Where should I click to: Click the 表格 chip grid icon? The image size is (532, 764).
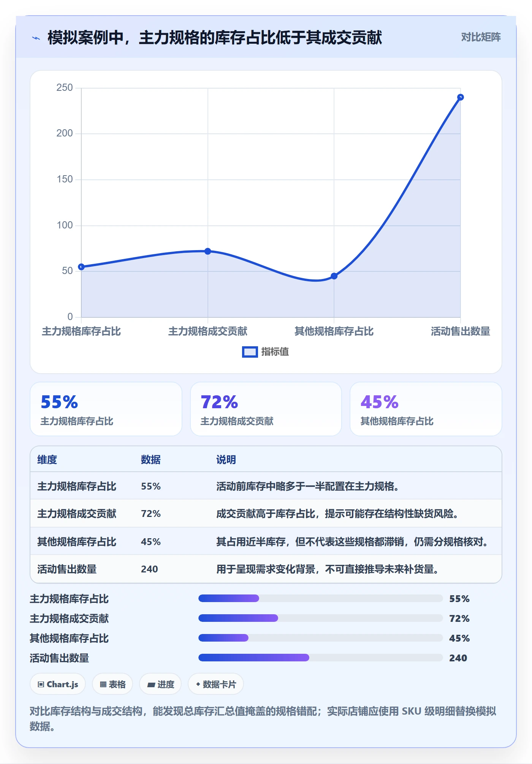point(103,685)
